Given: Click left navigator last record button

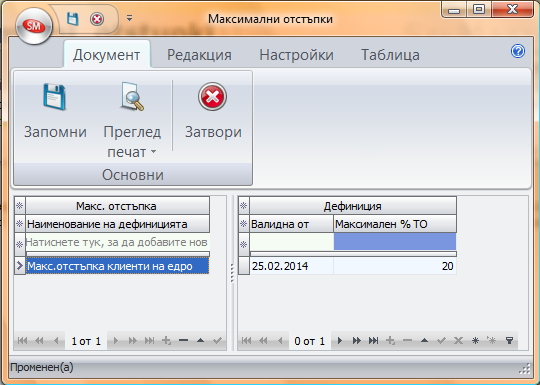Looking at the screenshot, I should click(x=149, y=341).
